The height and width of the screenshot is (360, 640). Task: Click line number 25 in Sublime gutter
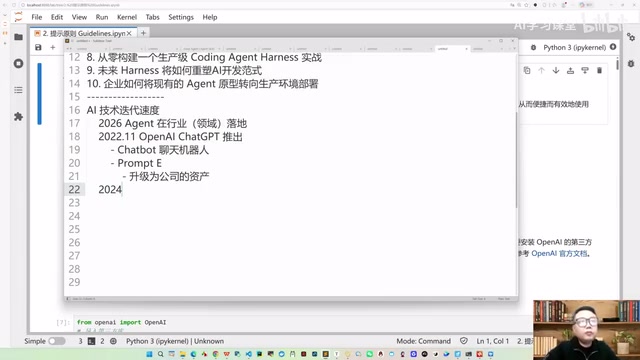pos(74,229)
